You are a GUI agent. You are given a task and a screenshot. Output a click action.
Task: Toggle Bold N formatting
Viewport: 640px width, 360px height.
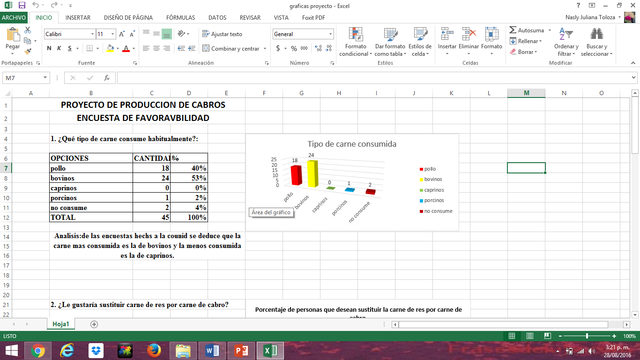tap(49, 49)
